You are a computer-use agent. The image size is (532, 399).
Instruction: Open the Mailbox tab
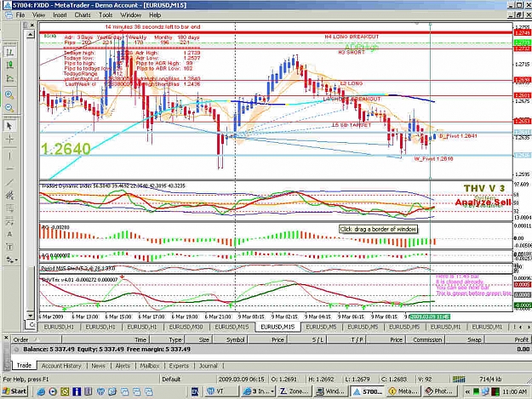pyautogui.click(x=150, y=366)
